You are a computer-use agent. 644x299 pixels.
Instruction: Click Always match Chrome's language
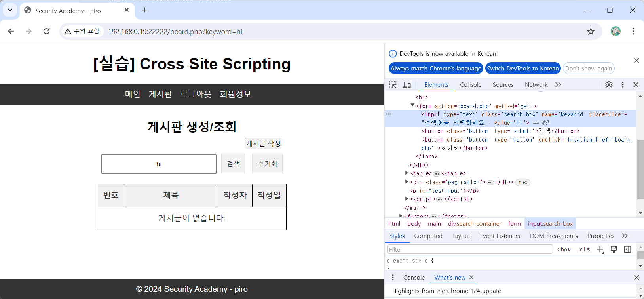click(x=436, y=68)
